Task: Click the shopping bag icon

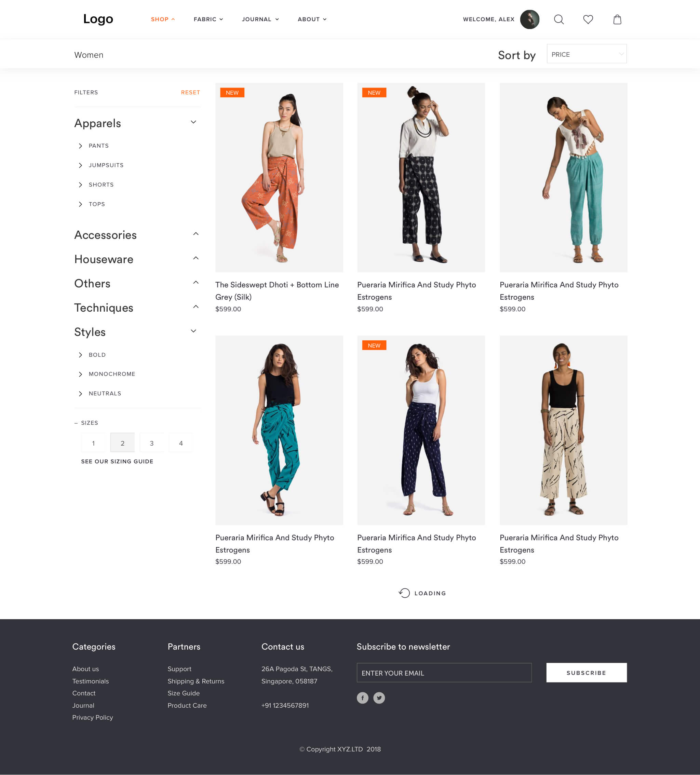Action: (616, 19)
